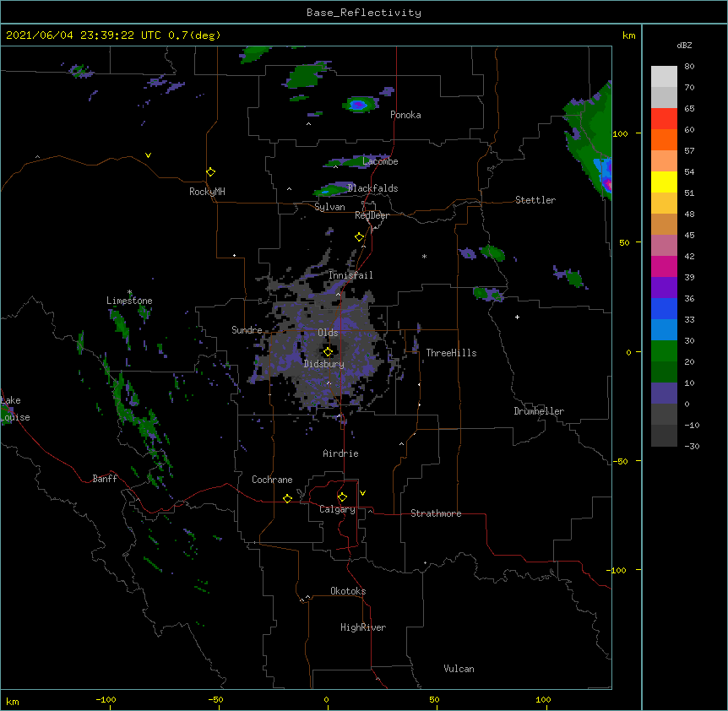The height and width of the screenshot is (711, 728).
Task: Pick the bright green 20–30 dBZ legend swatch
Action: [x=664, y=351]
